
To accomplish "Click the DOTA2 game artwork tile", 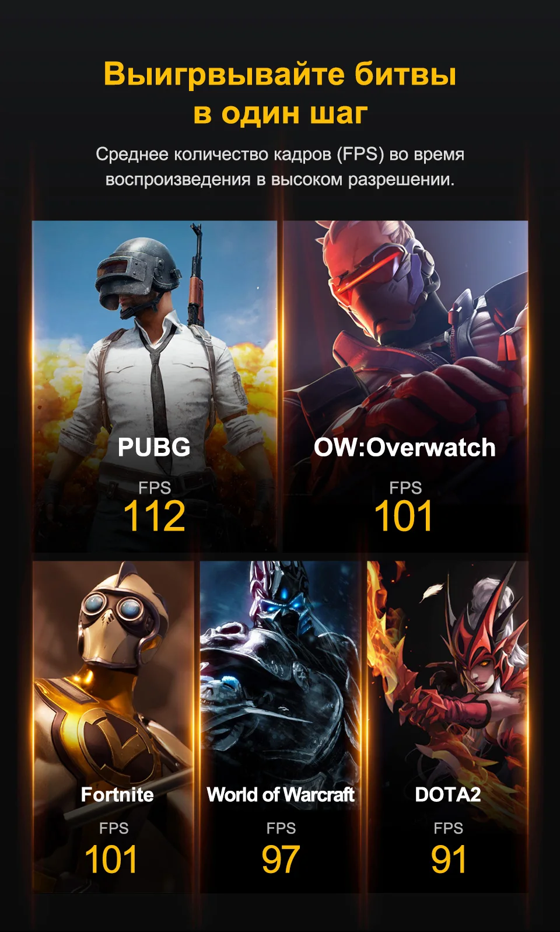I will point(447,727).
